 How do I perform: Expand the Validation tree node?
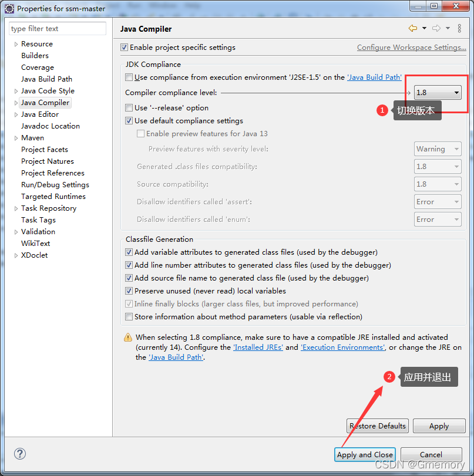(x=15, y=231)
